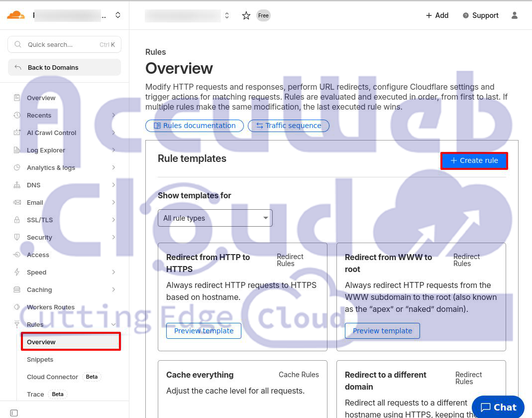The image size is (532, 418).
Task: Click the Cloudflare logo icon
Action: click(15, 15)
